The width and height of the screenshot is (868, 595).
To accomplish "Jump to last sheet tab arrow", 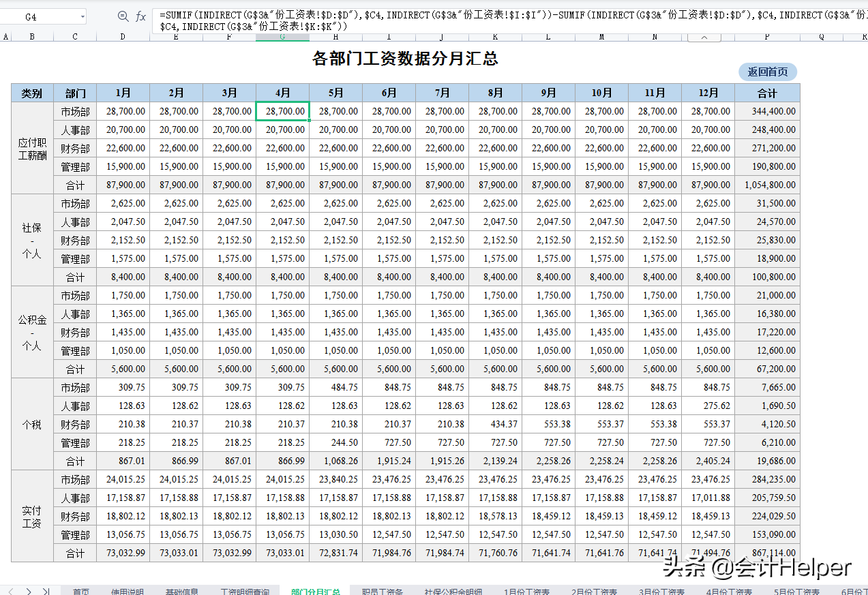I will [x=46, y=591].
